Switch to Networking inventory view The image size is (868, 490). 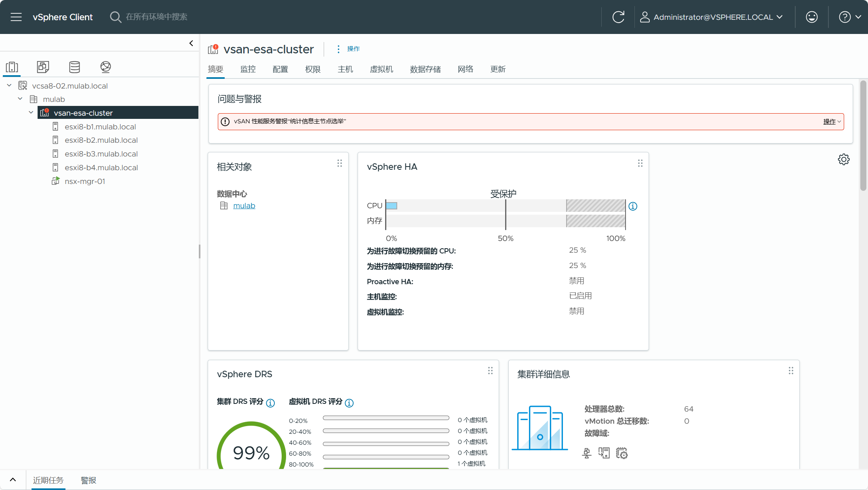pyautogui.click(x=105, y=67)
